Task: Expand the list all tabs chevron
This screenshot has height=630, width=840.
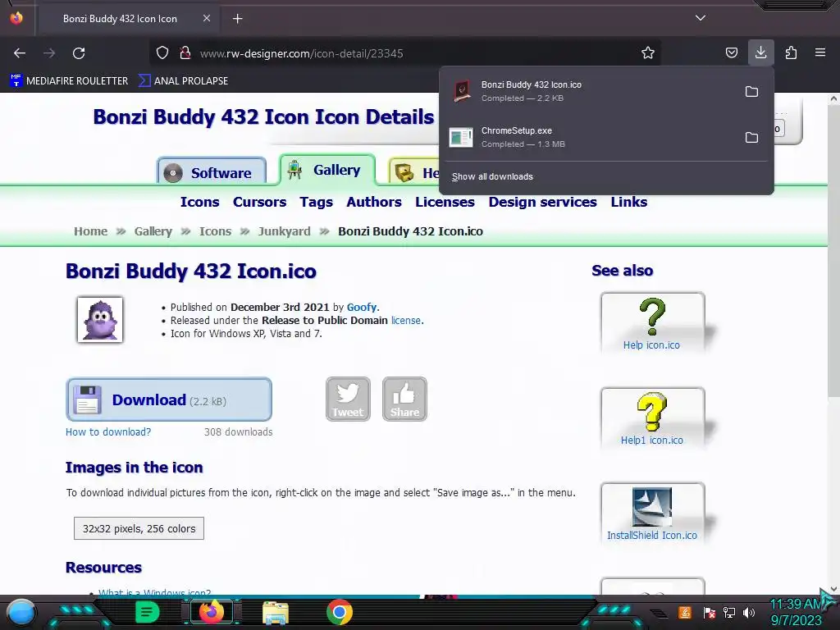Action: coord(701,18)
